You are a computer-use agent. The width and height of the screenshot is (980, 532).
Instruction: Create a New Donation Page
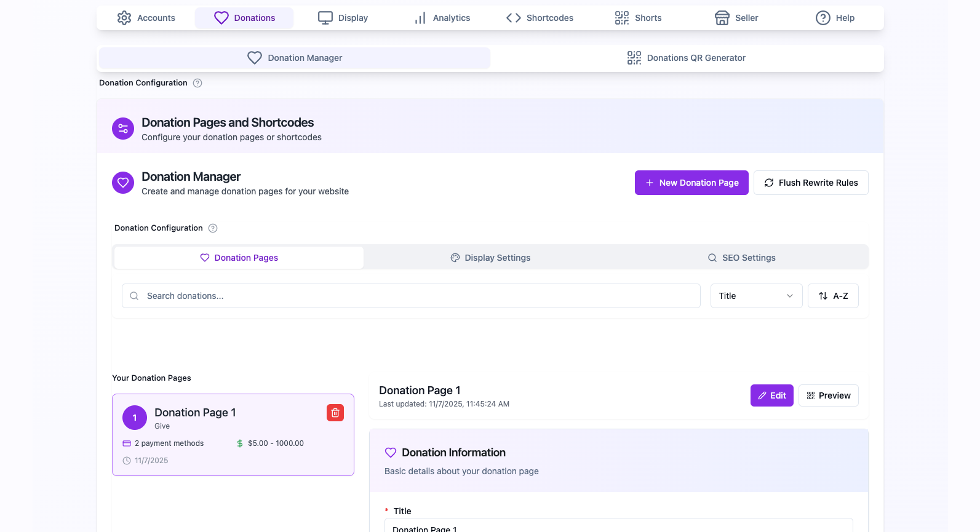coord(691,183)
